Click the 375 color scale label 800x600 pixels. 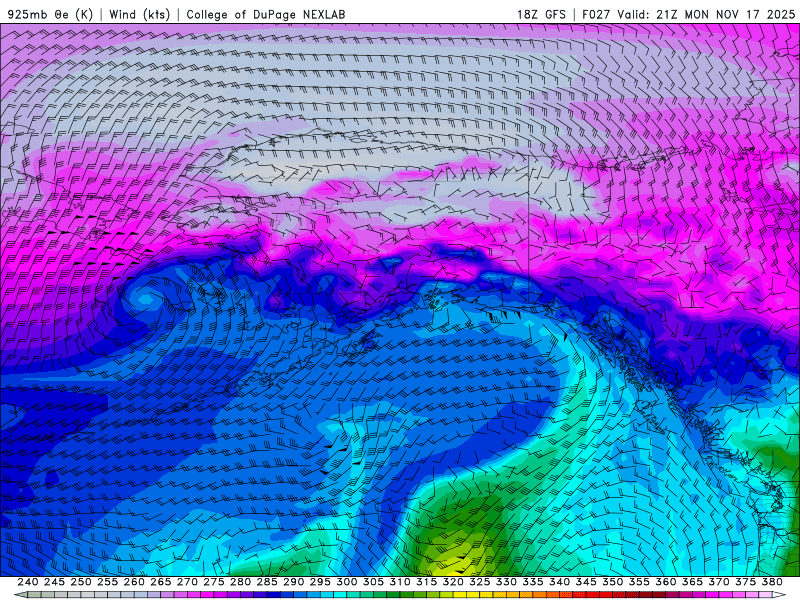(x=745, y=582)
